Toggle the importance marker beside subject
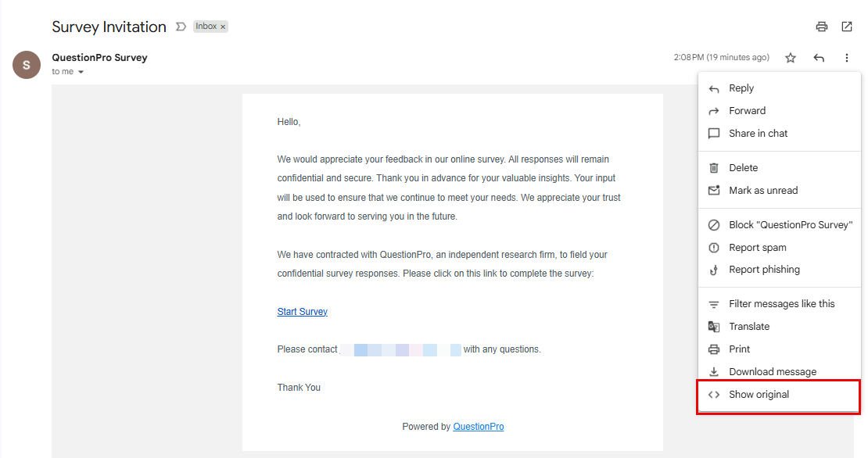Viewport: 868px width, 458px height. (181, 27)
